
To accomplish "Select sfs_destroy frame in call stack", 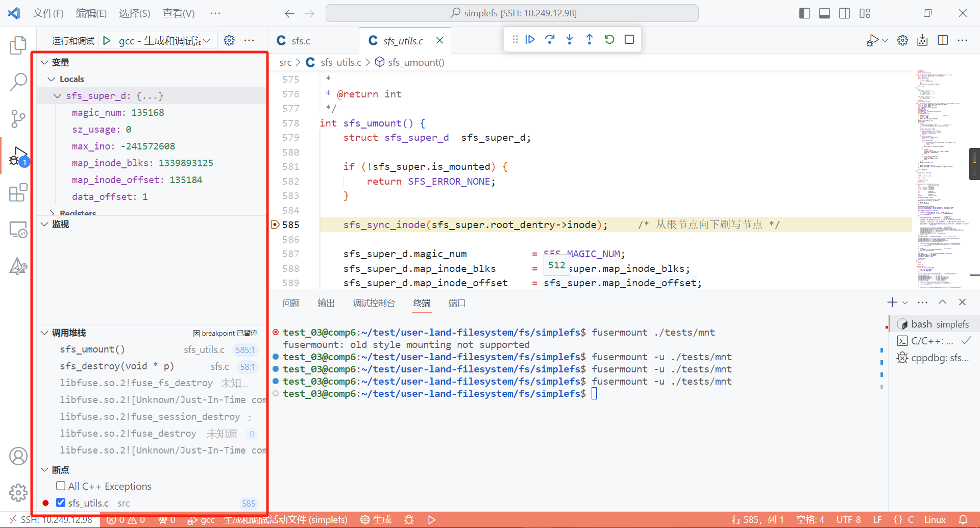I will 117,366.
